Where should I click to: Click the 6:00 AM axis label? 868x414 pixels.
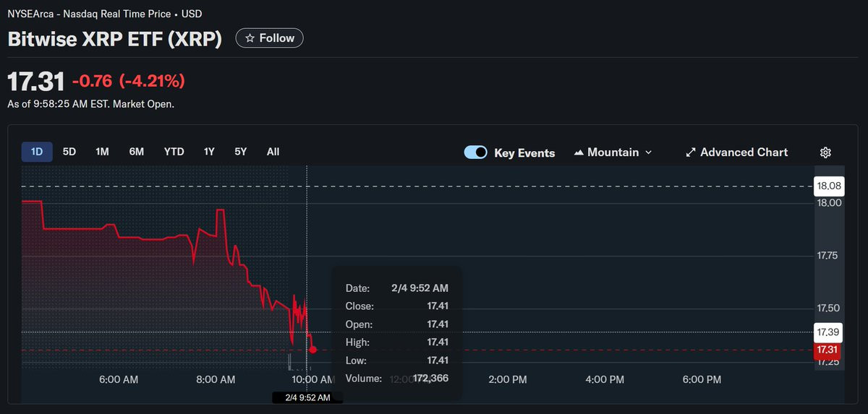point(119,379)
